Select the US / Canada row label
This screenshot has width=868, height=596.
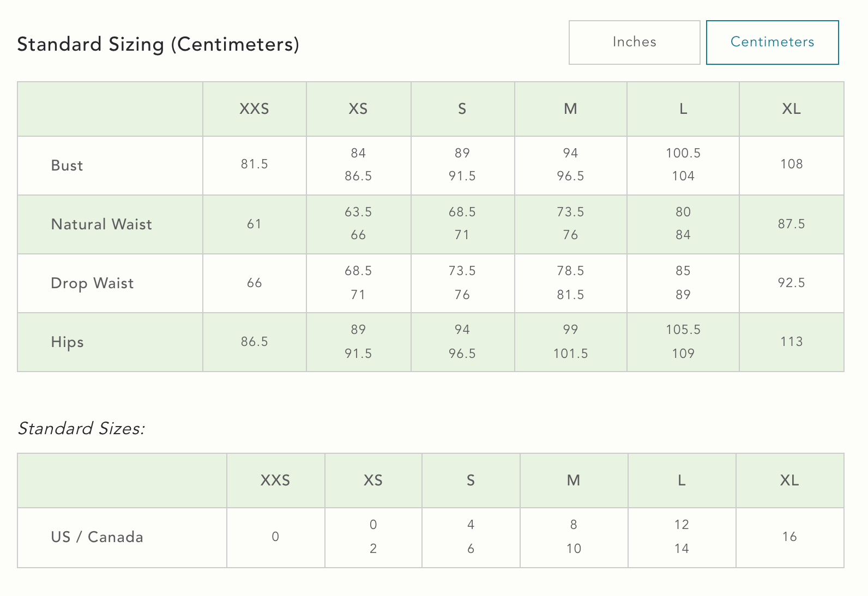coord(97,537)
